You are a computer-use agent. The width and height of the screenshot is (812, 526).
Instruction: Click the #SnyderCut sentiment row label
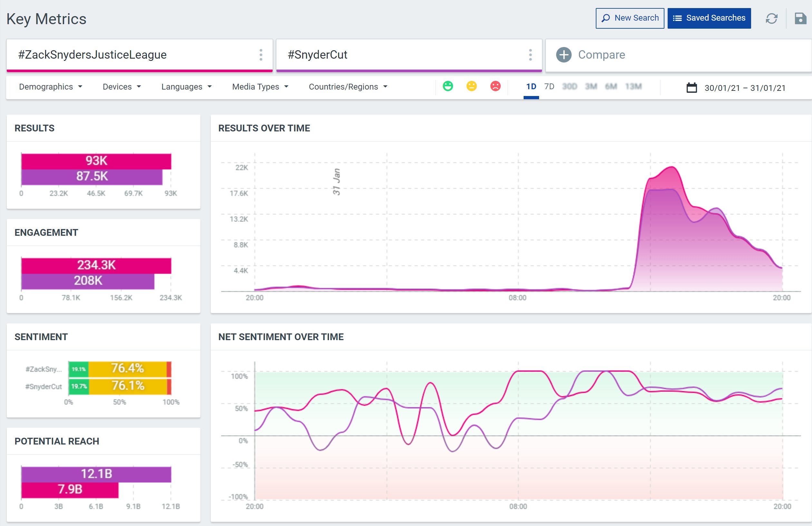44,387
